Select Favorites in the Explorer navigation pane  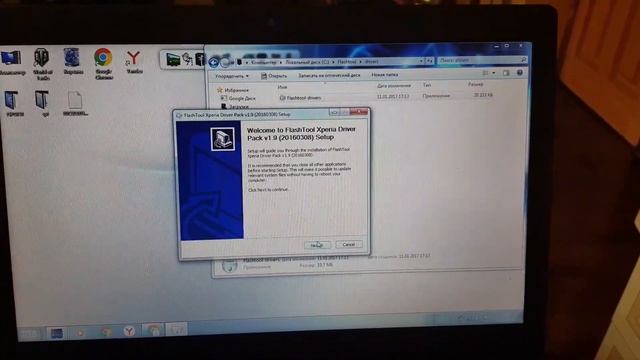tap(233, 90)
